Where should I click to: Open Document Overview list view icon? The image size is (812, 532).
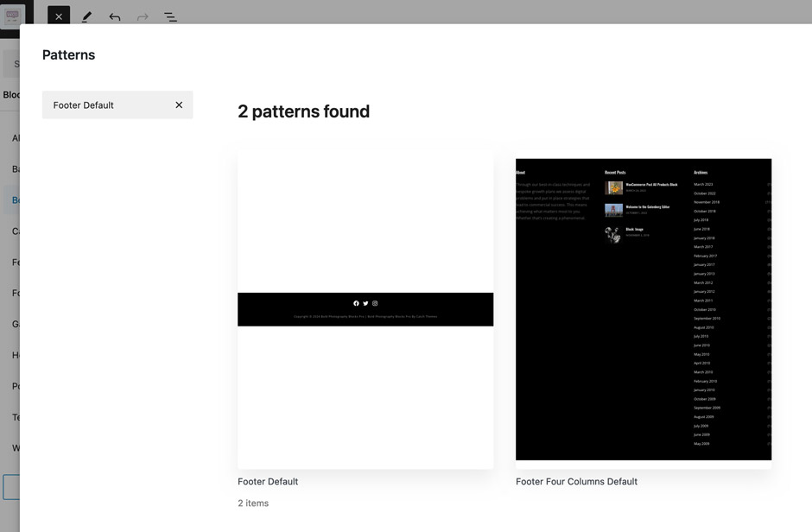pos(170,16)
